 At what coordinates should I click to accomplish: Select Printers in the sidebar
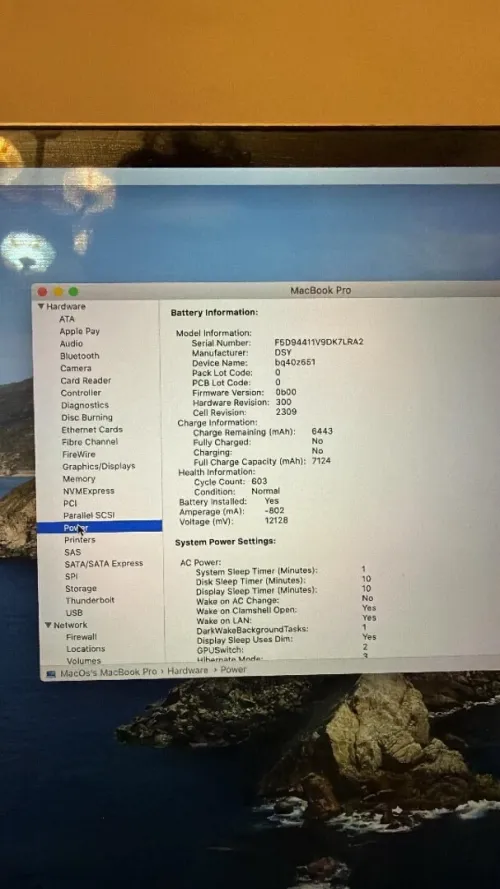(80, 540)
